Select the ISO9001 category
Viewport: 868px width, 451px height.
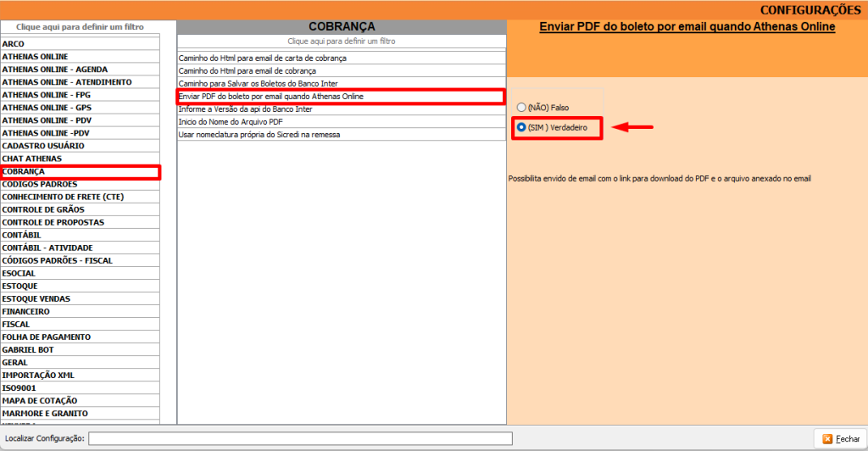tap(81, 388)
